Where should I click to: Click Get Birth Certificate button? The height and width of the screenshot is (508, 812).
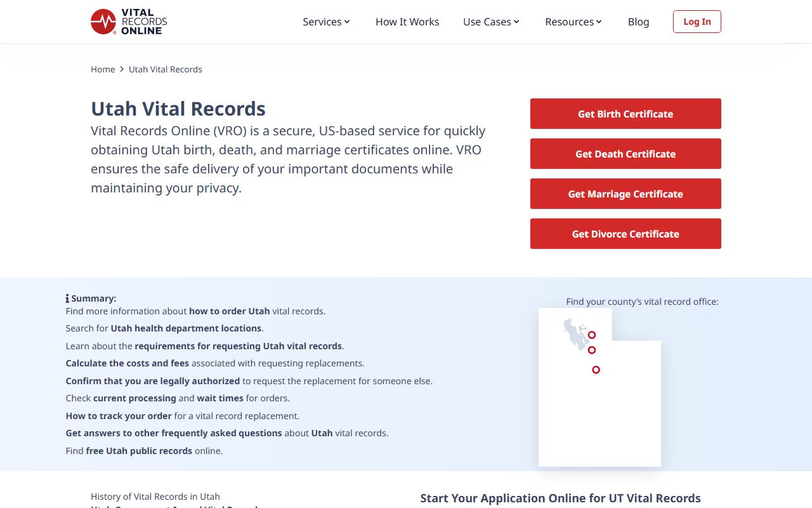coord(625,114)
